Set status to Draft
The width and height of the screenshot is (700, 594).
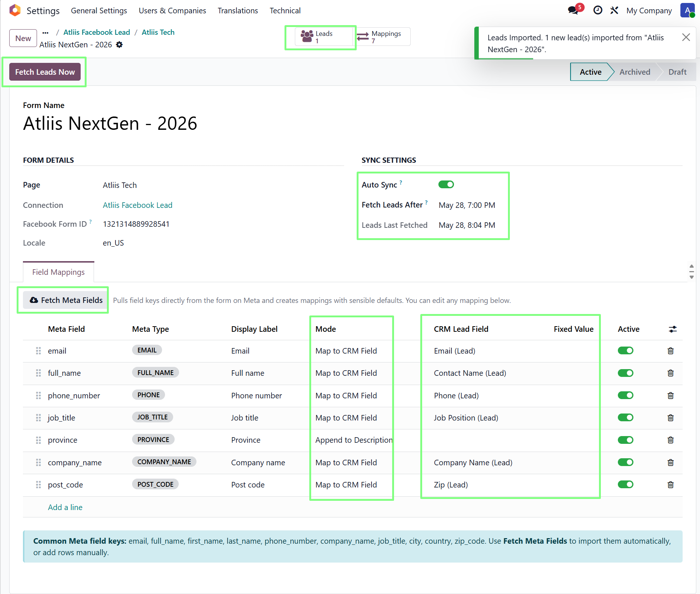pos(677,72)
